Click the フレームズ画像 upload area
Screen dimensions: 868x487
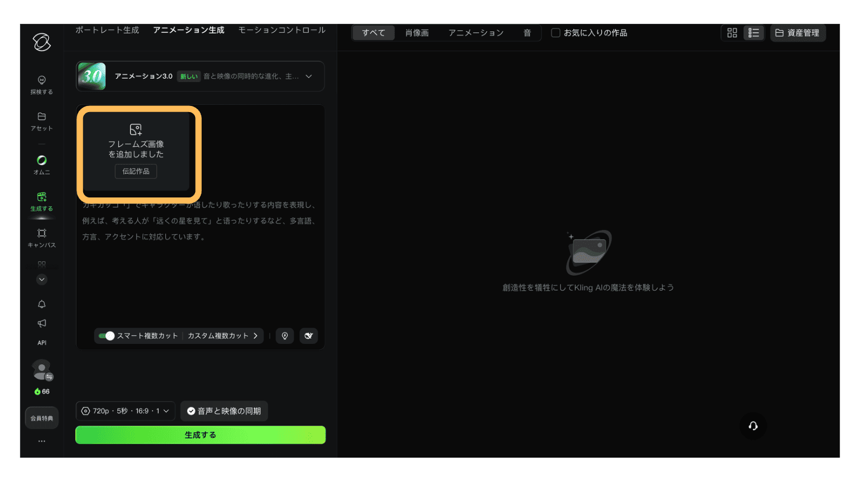[x=136, y=149]
